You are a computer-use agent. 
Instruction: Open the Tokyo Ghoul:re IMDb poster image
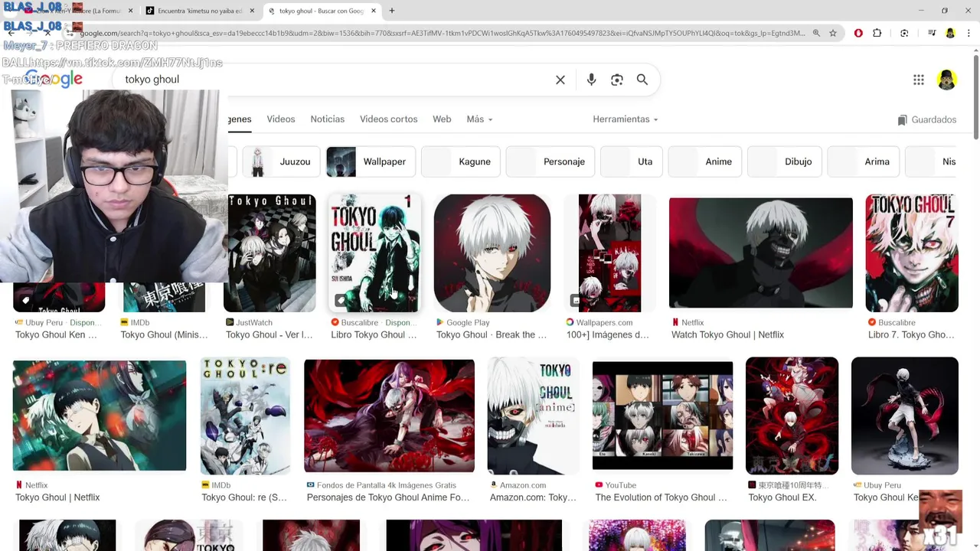pyautogui.click(x=245, y=416)
